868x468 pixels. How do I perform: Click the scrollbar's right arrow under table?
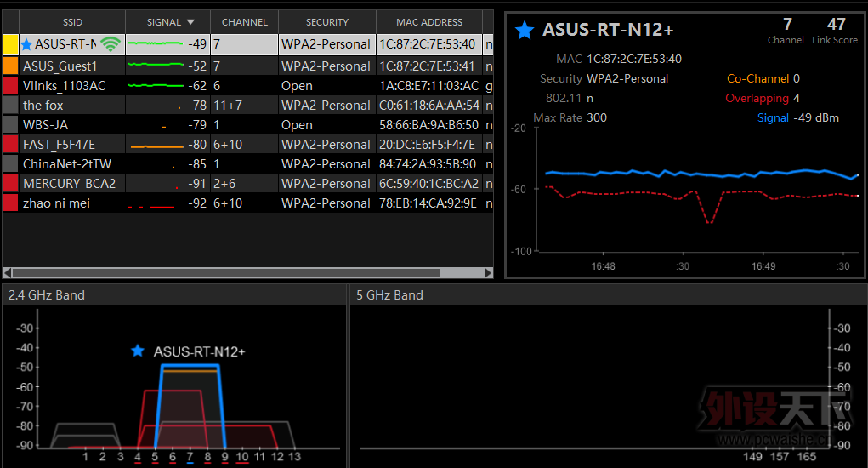(488, 272)
